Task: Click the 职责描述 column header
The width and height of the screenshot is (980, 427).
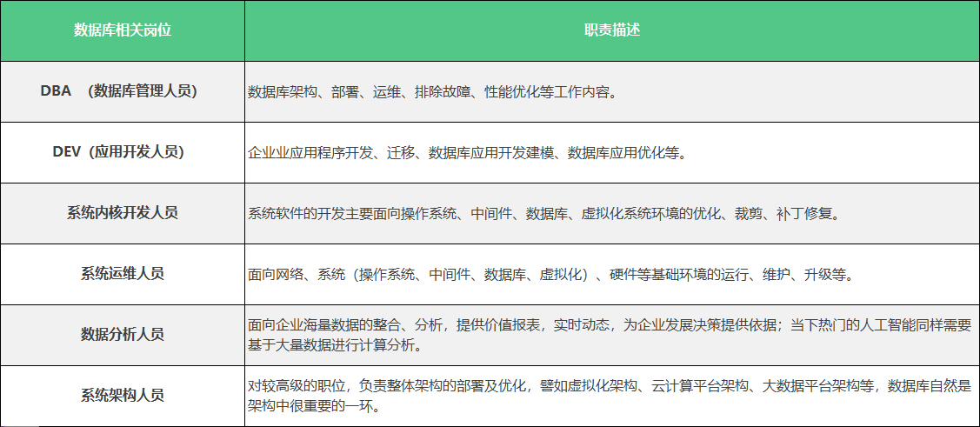Action: click(x=611, y=30)
